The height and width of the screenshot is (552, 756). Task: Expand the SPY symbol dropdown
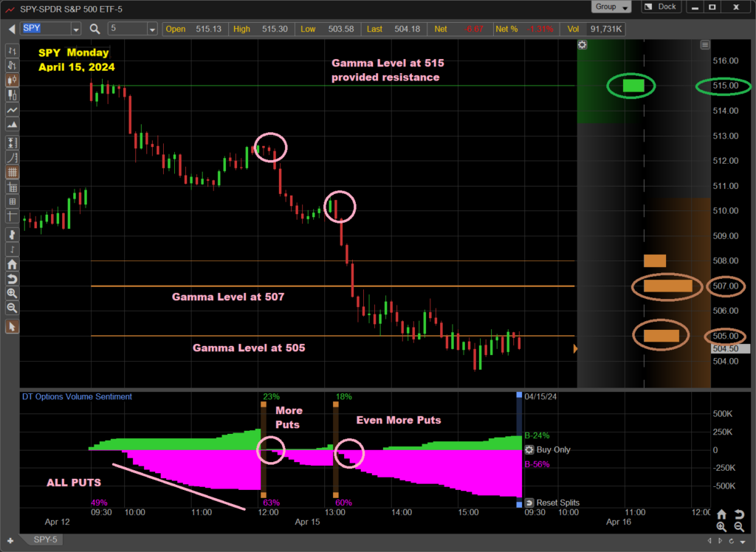76,29
